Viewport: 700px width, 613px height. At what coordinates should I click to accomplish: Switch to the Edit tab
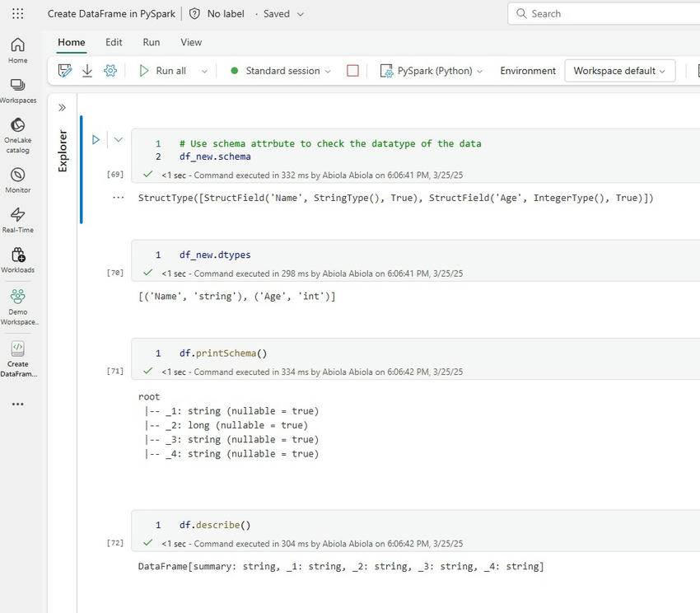114,42
